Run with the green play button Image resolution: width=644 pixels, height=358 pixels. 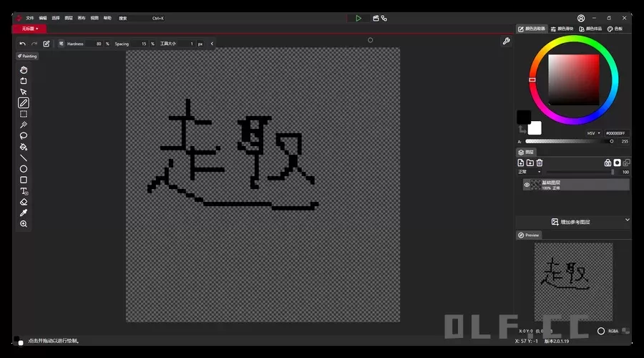coord(358,18)
